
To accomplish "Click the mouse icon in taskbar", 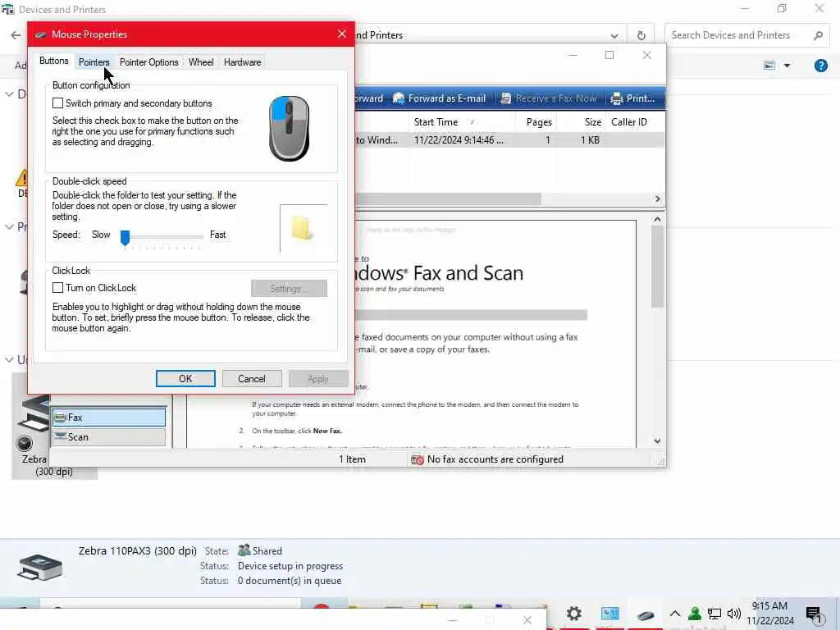I will [645, 615].
